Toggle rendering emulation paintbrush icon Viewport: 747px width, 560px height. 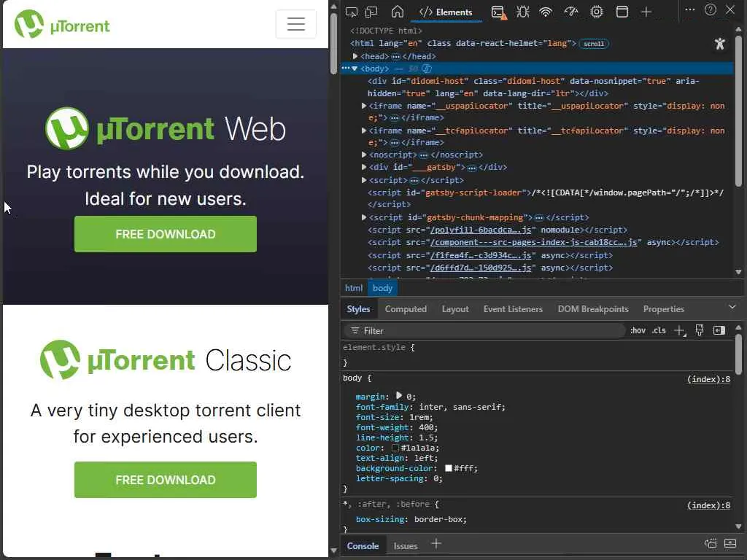pyautogui.click(x=700, y=330)
